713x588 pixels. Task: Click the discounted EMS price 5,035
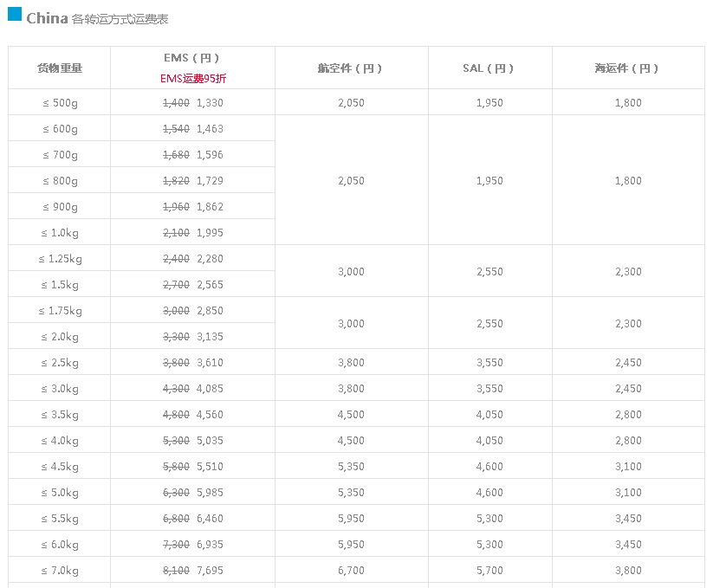pyautogui.click(x=210, y=441)
